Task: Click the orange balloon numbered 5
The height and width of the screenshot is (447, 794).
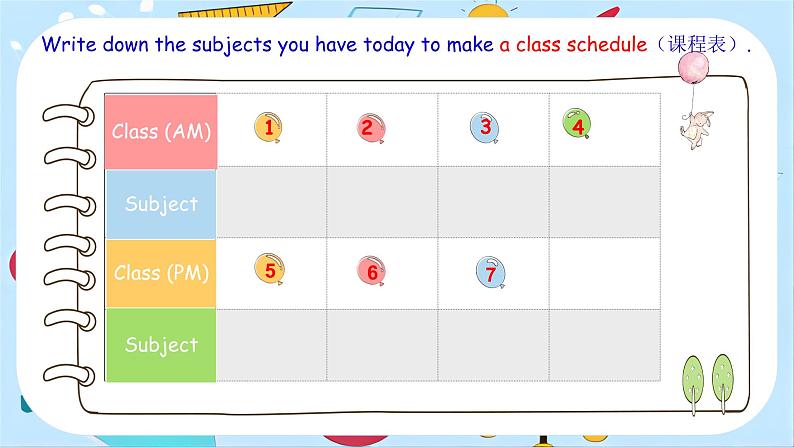Action: tap(269, 269)
